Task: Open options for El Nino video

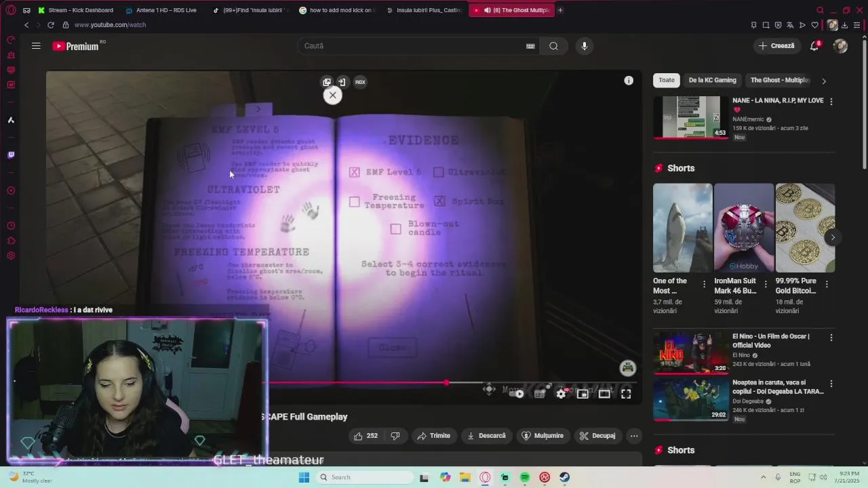Action: (x=831, y=337)
